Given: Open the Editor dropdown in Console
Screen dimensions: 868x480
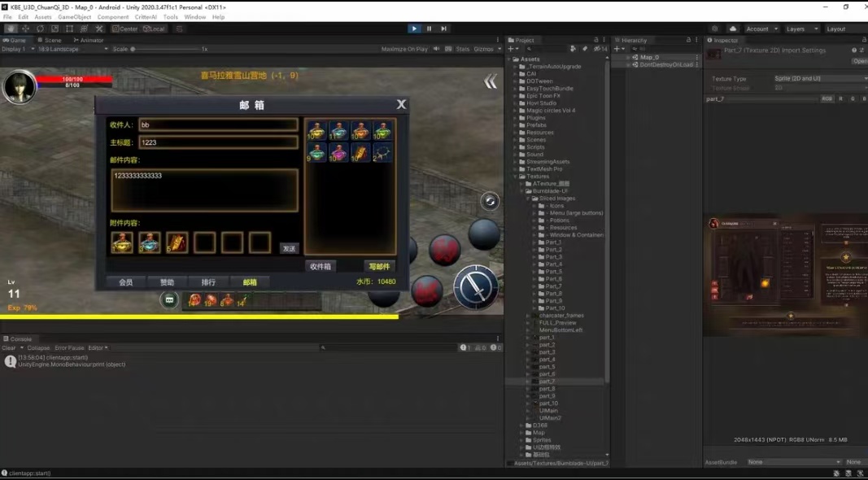Looking at the screenshot, I should pyautogui.click(x=98, y=348).
